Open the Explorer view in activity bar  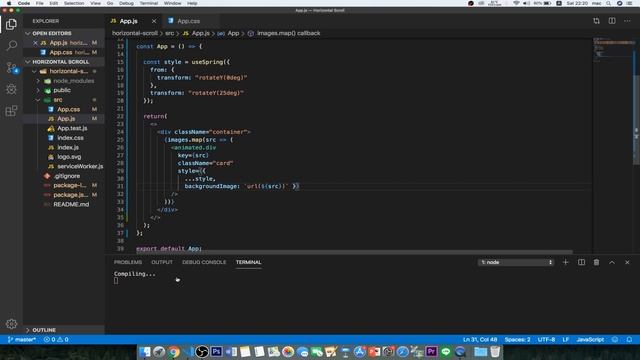[x=11, y=24]
